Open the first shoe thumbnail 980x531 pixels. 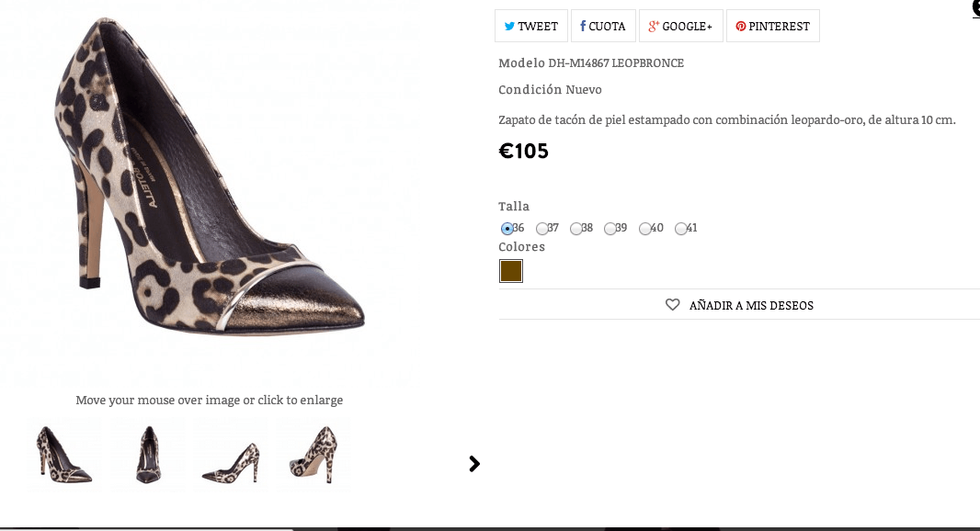pyautogui.click(x=64, y=454)
